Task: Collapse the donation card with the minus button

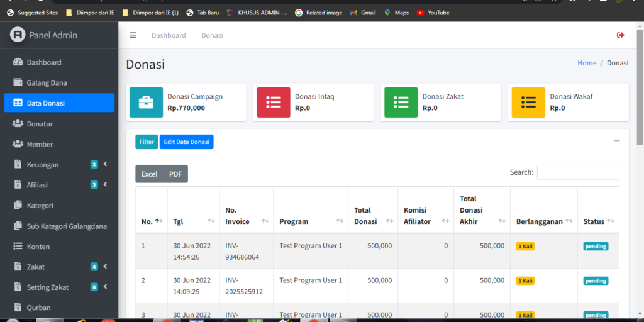Action: [x=616, y=141]
